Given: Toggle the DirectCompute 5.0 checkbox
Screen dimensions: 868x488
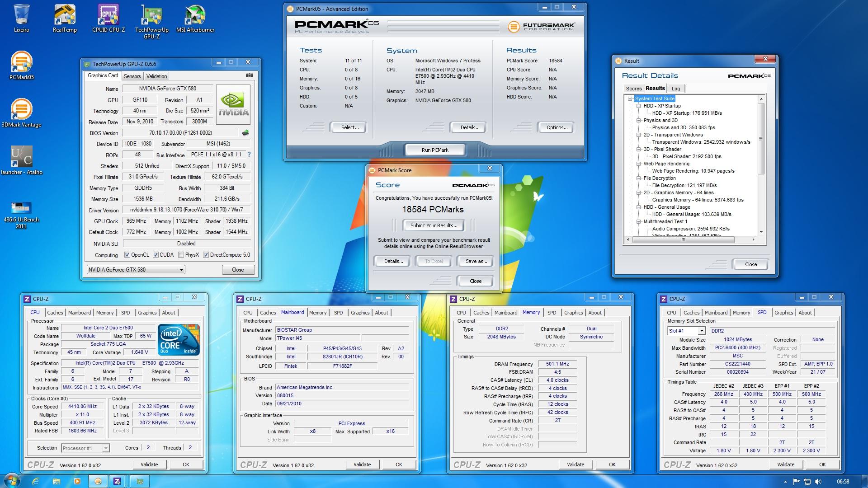Looking at the screenshot, I should point(206,255).
